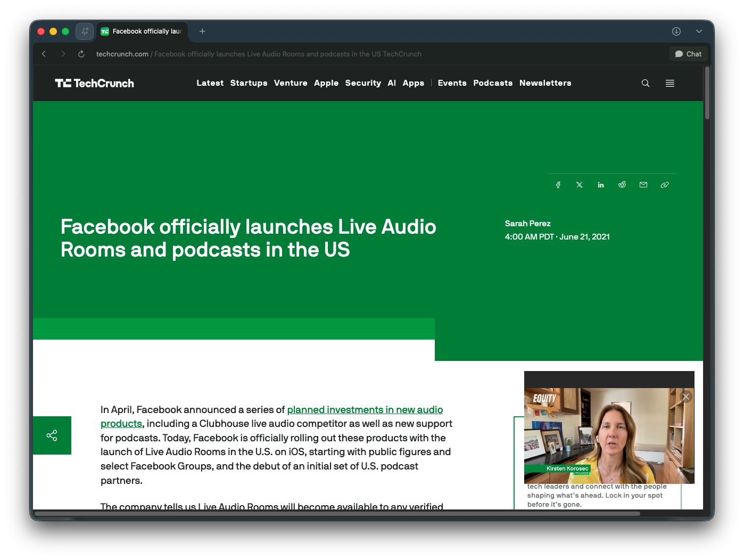Viewport: 744px width, 560px height.
Task: Copy article link icon
Action: [665, 185]
